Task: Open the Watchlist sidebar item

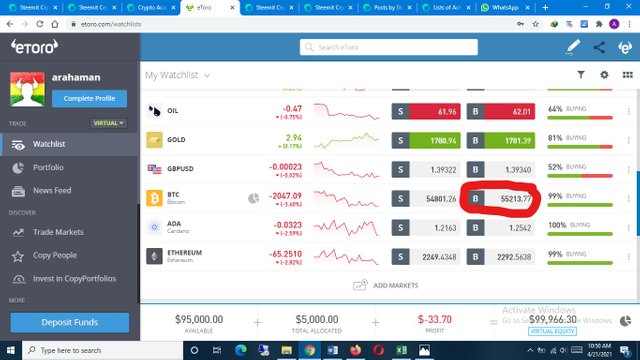Action: (69, 144)
